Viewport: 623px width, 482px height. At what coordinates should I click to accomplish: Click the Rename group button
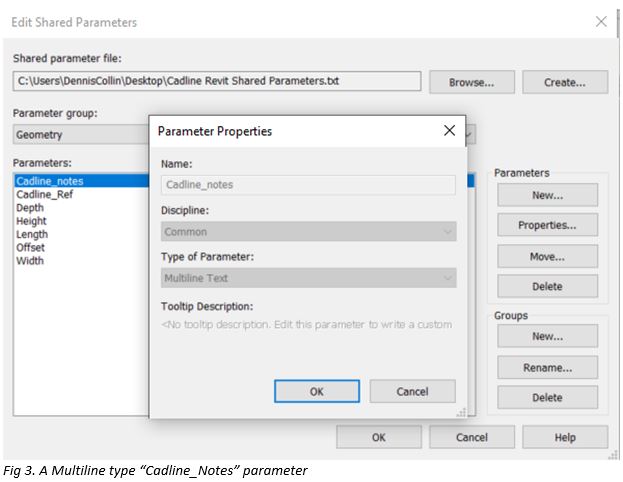547,368
